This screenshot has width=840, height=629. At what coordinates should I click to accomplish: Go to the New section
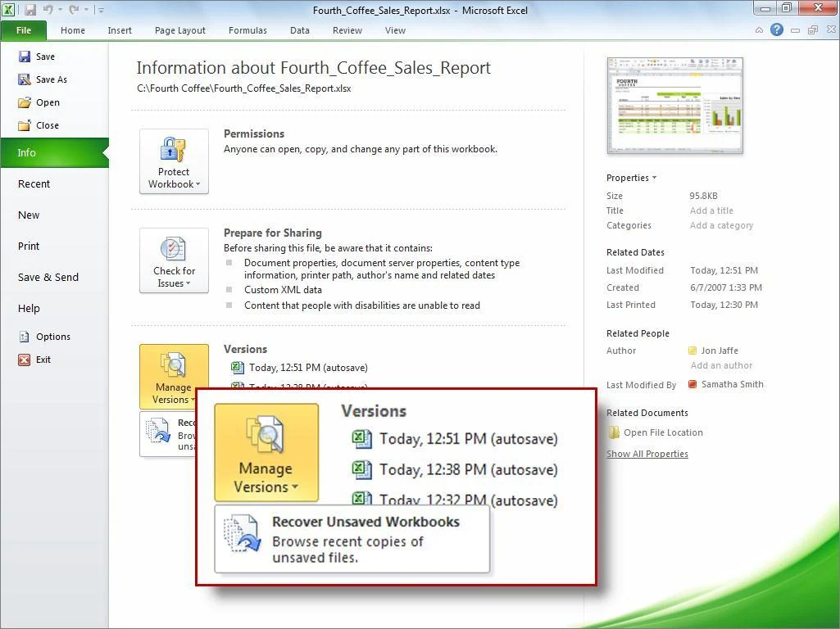point(29,215)
